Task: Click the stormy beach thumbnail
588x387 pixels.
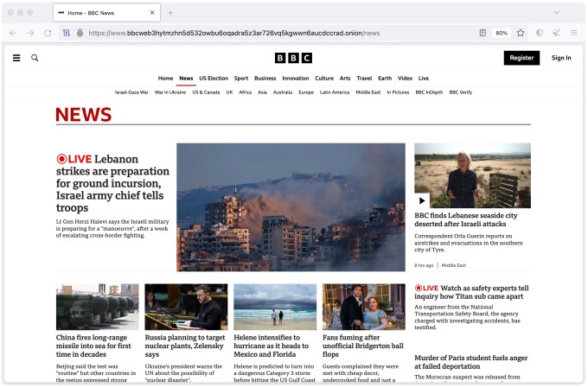Action: pyautogui.click(x=275, y=307)
